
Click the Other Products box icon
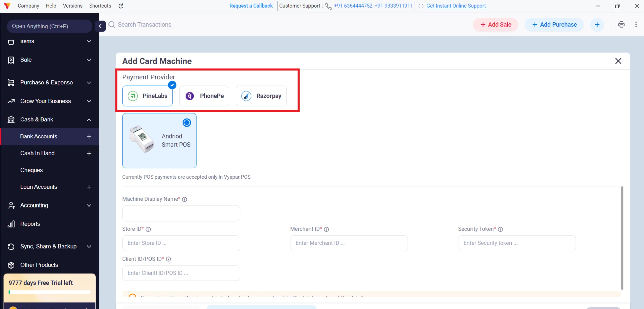pyautogui.click(x=11, y=265)
